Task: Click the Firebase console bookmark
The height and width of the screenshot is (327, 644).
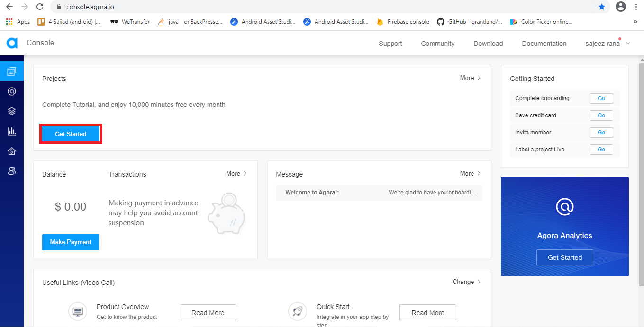Action: pyautogui.click(x=403, y=22)
